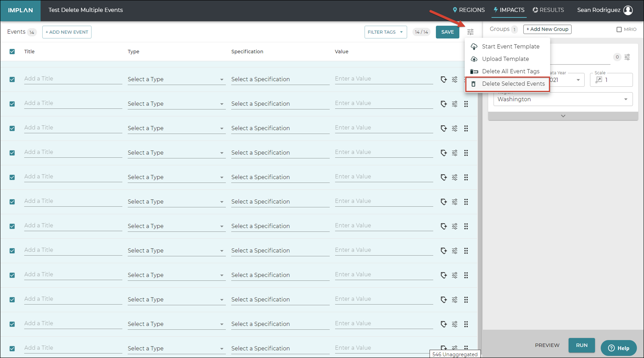
Task: Click the RUN button
Action: tap(582, 345)
